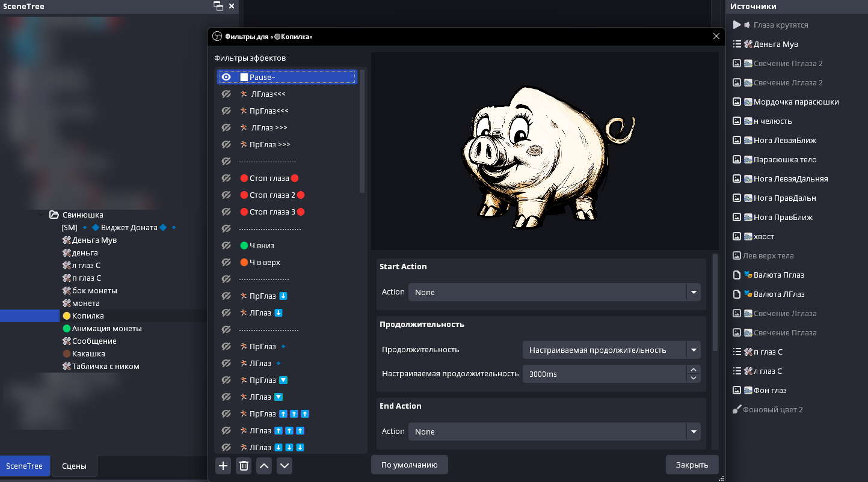The image size is (868, 482).
Task: Click the trash icon to delete filter
Action: click(x=244, y=466)
